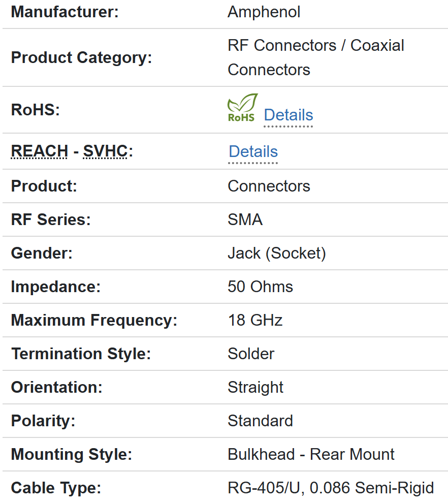Screen dimensions: 448x504
Task: Click the Connectors product value
Action: coord(269,186)
